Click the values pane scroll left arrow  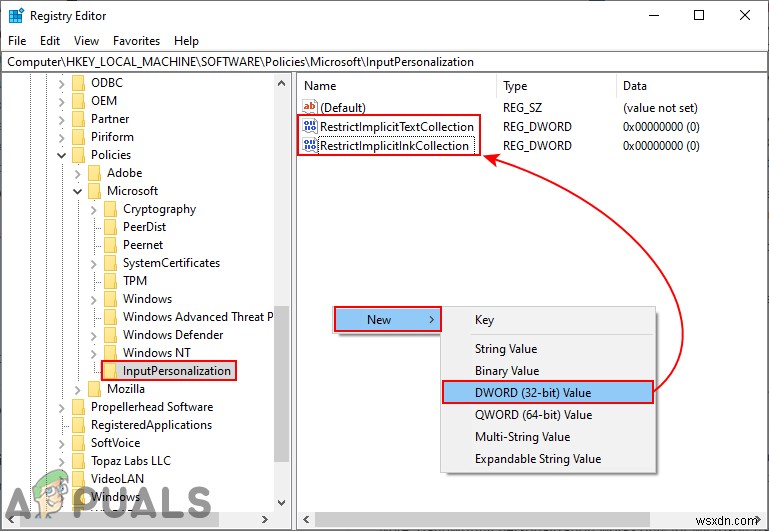(306, 519)
